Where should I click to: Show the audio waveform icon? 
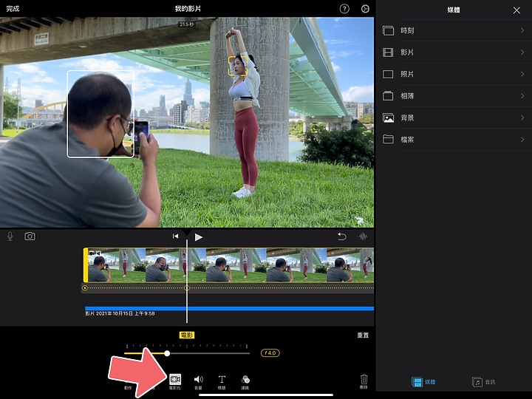tap(363, 236)
